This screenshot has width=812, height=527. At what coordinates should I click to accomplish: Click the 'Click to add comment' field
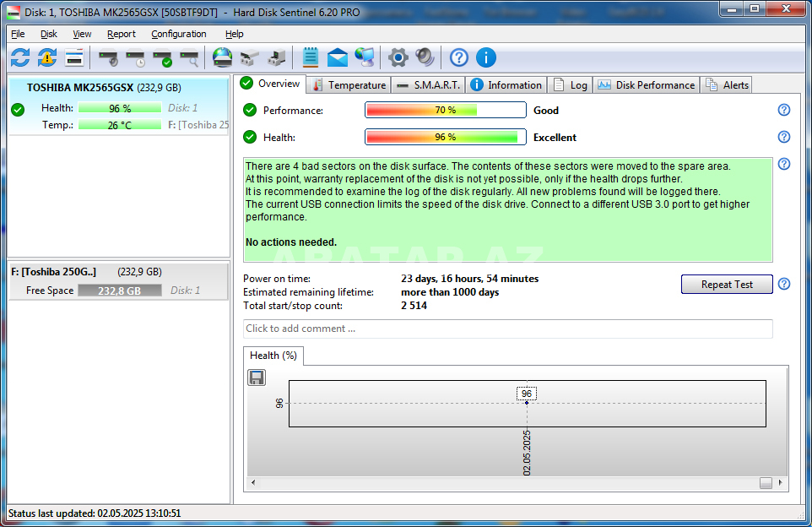508,329
